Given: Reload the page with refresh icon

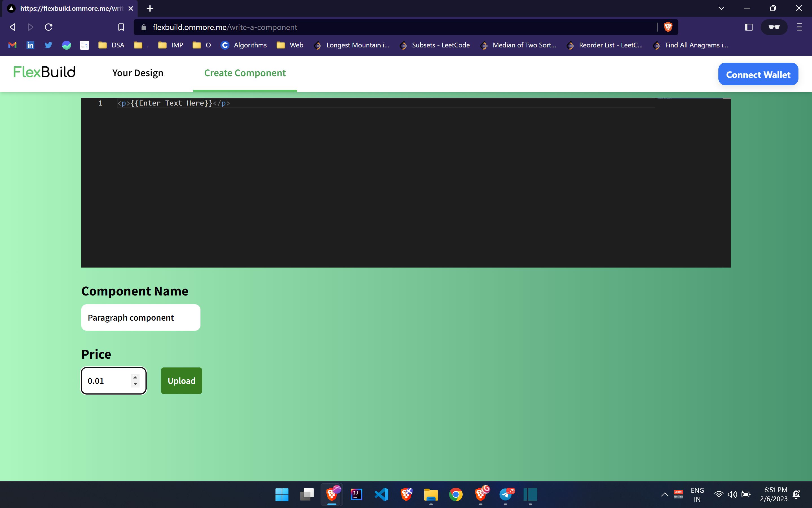Looking at the screenshot, I should point(49,27).
